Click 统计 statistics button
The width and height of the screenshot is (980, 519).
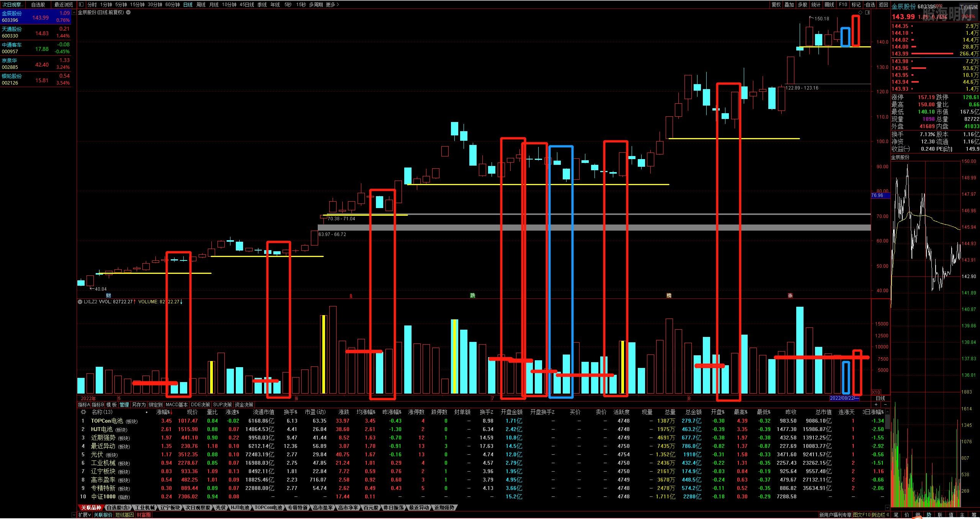click(816, 5)
